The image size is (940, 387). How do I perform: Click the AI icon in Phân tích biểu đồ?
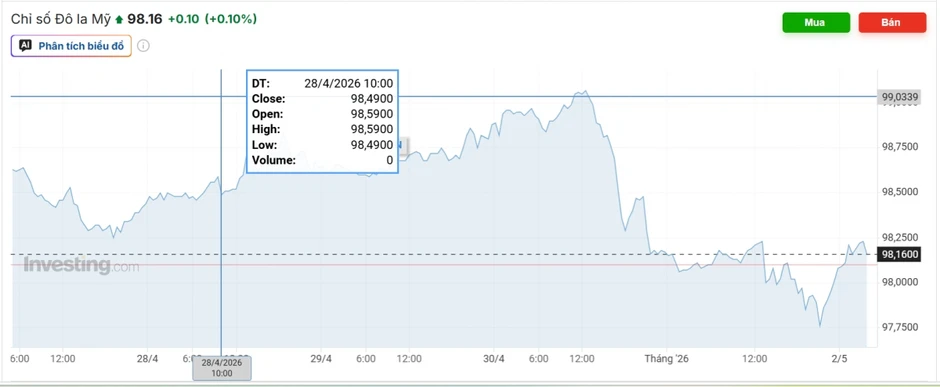pos(25,46)
